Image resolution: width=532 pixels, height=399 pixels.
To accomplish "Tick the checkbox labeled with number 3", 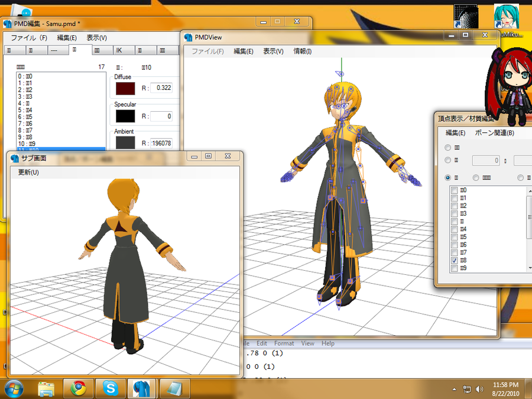I will pyautogui.click(x=455, y=214).
